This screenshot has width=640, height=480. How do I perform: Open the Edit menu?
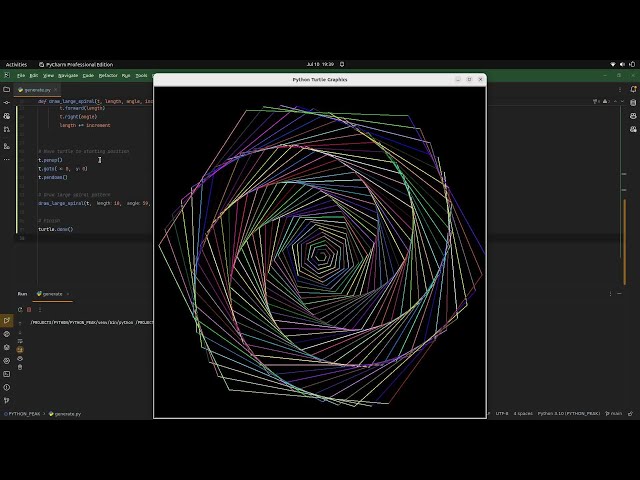pos(34,76)
